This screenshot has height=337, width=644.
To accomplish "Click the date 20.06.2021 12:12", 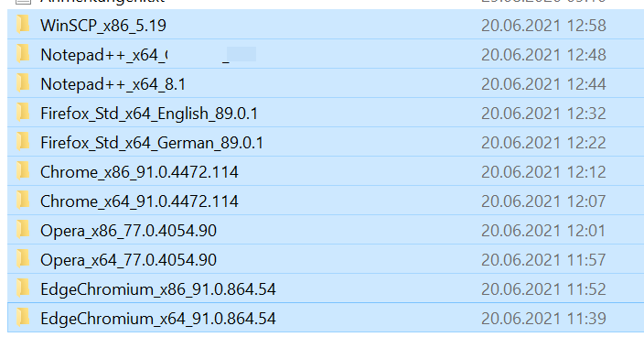I will coord(543,172).
